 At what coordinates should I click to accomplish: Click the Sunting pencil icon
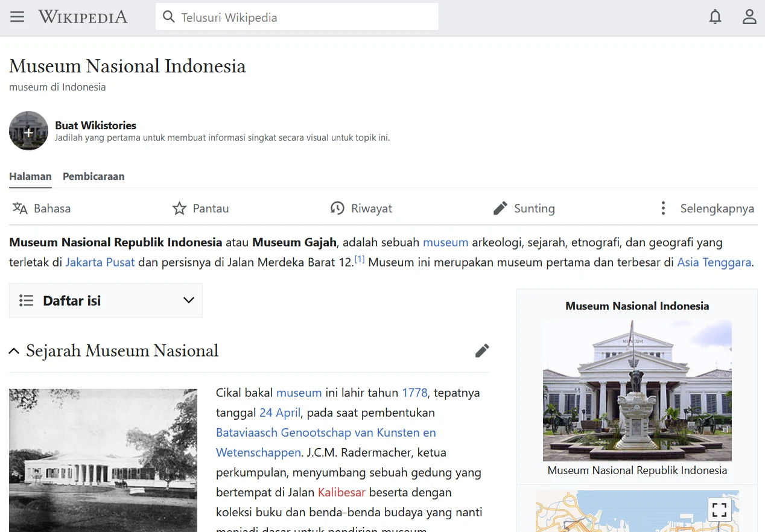click(x=500, y=209)
